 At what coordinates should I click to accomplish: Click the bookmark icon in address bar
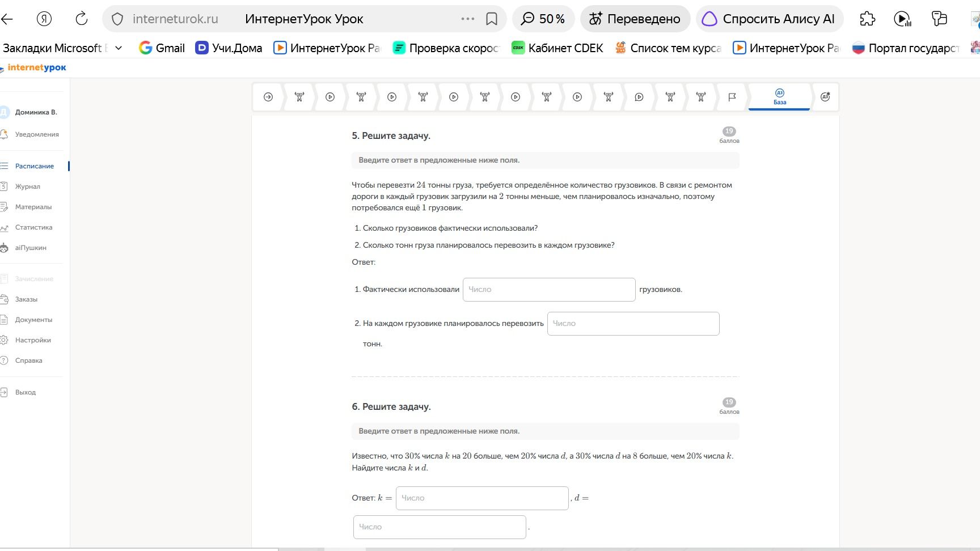click(492, 19)
